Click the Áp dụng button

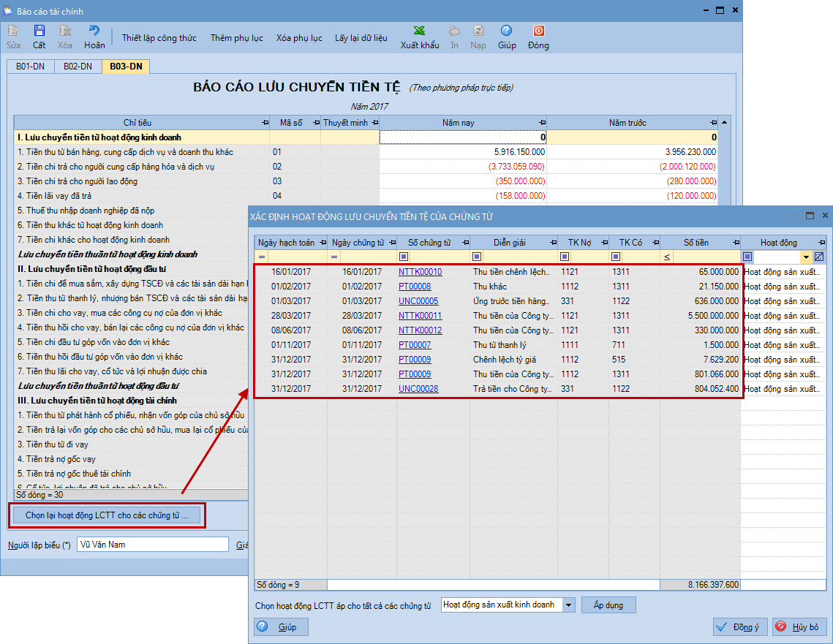(608, 605)
